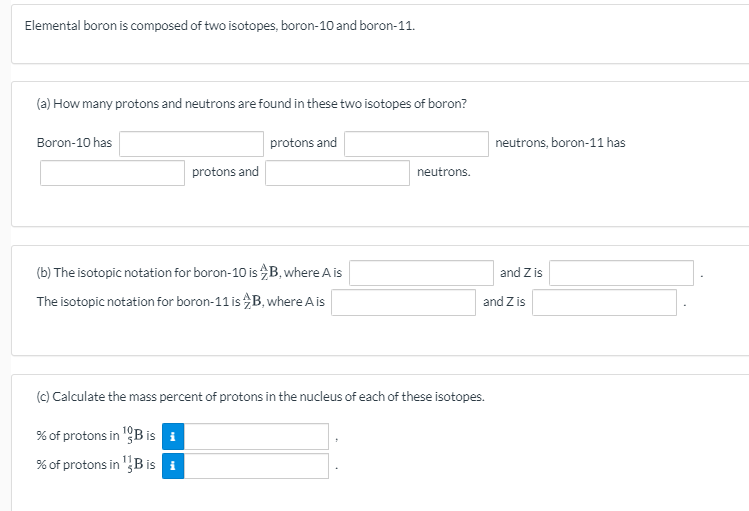Click info icon beside boron-11 percent field
The width and height of the screenshot is (749, 511).
coord(174,465)
